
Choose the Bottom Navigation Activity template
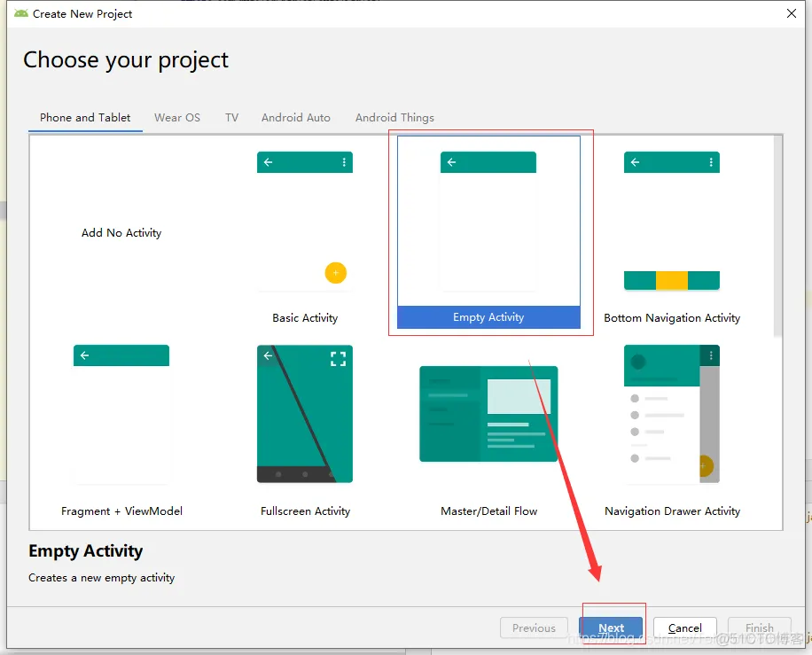coord(672,232)
